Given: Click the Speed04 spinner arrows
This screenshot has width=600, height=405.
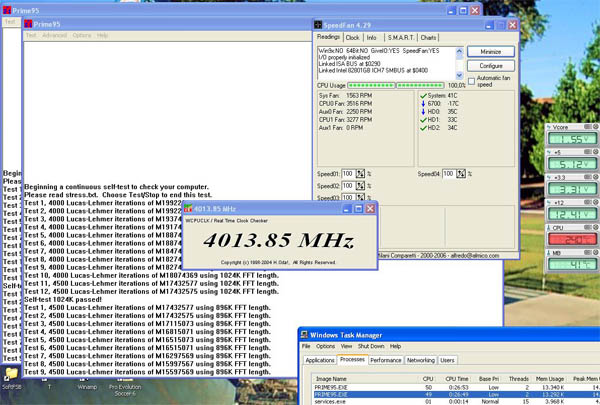Looking at the screenshot, I should (x=461, y=174).
